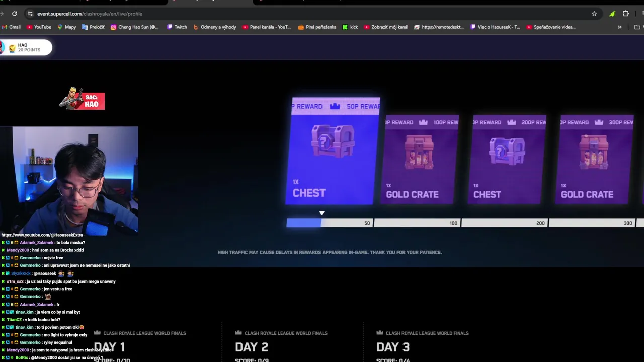Image resolution: width=644 pixels, height=362 pixels.
Task: Select the 300P reward Gold Crate card
Action: pos(594,159)
